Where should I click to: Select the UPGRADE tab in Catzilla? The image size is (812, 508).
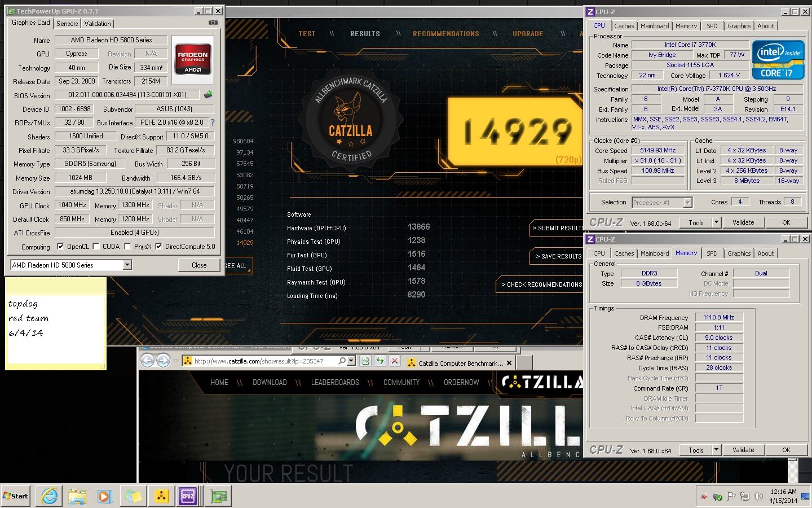(528, 34)
